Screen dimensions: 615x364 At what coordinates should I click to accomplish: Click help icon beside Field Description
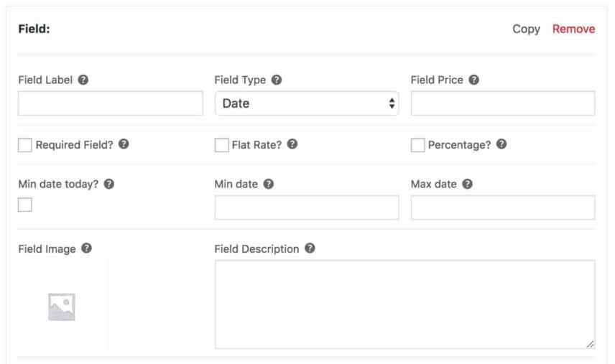tap(310, 248)
